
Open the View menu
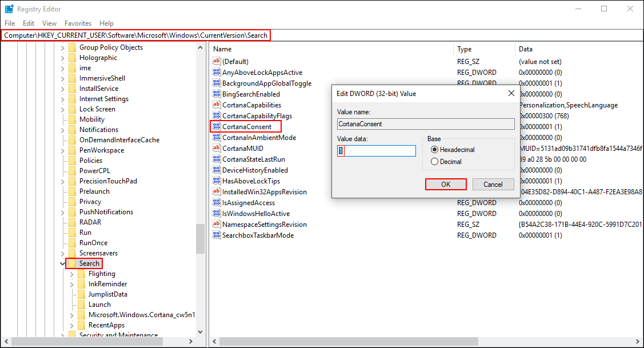49,23
